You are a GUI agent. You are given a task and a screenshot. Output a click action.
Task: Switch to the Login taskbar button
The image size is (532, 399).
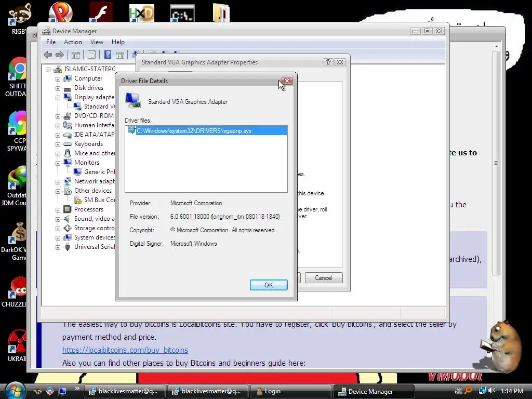click(290, 391)
